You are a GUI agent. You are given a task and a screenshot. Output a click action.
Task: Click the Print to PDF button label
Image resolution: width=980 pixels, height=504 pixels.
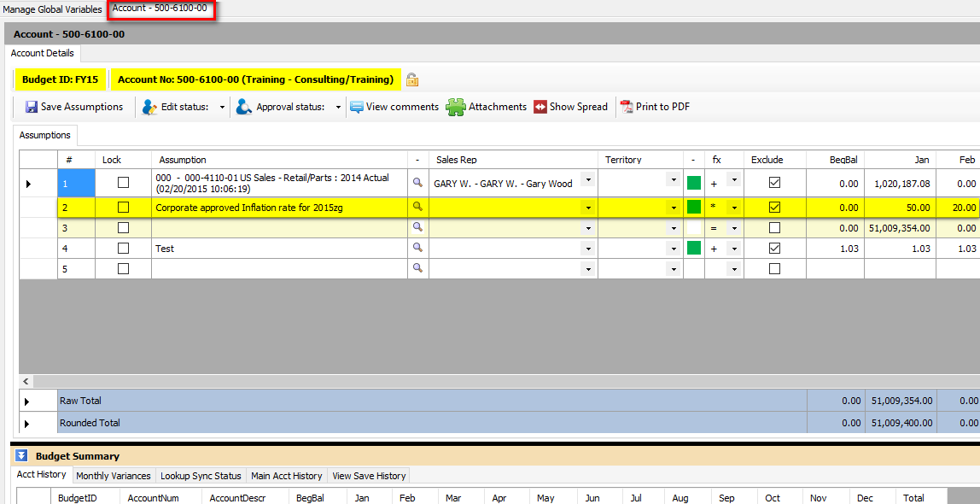(663, 107)
